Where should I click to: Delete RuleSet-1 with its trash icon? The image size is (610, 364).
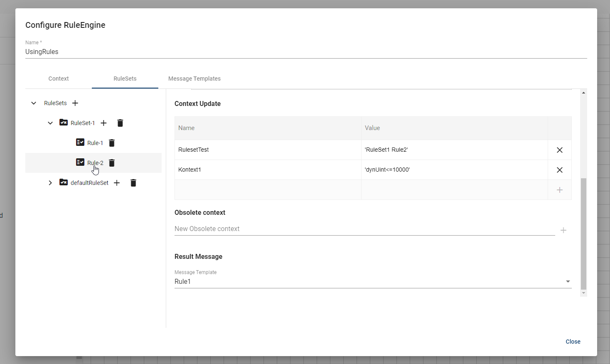120,123
